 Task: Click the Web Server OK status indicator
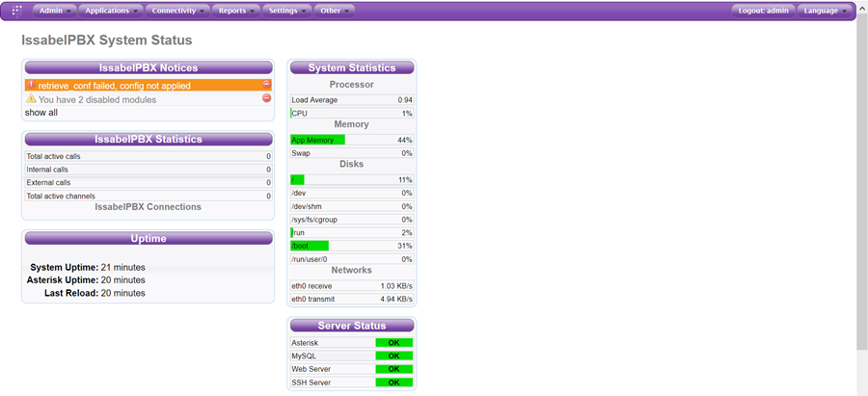click(x=394, y=369)
